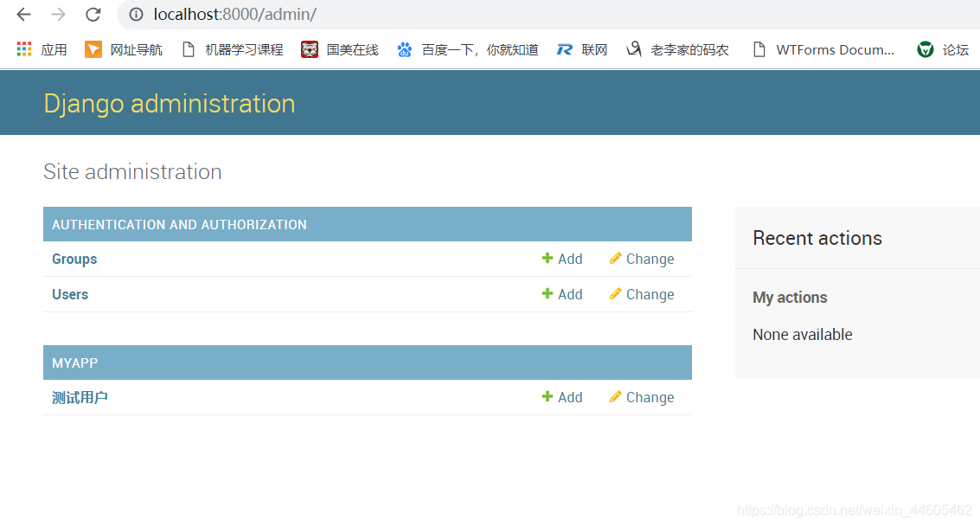The image size is (980, 526).
Task: Click the site info icon in address bar
Action: (x=138, y=15)
